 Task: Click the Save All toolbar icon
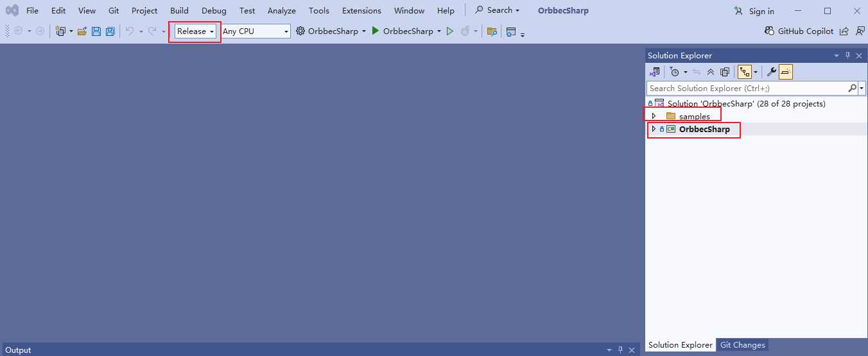pyautogui.click(x=110, y=31)
